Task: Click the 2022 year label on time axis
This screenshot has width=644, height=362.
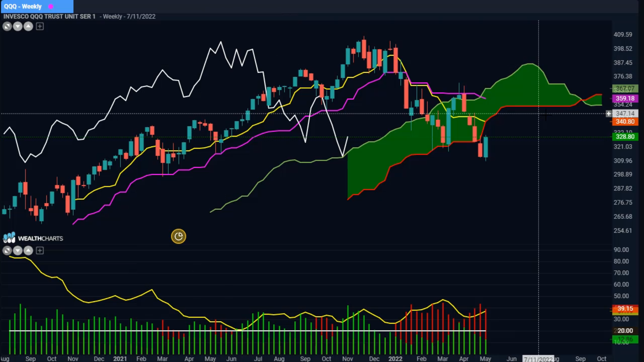Action: tap(395, 359)
